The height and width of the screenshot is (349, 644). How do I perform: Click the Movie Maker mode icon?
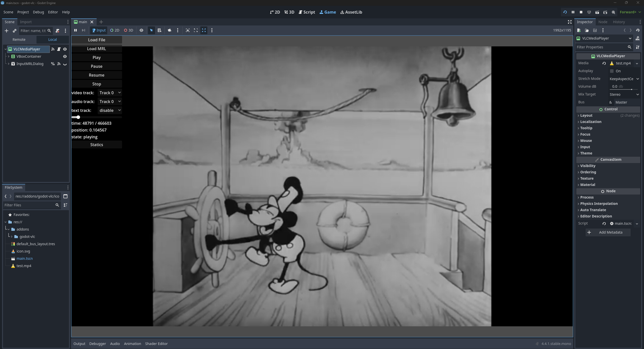pyautogui.click(x=613, y=12)
